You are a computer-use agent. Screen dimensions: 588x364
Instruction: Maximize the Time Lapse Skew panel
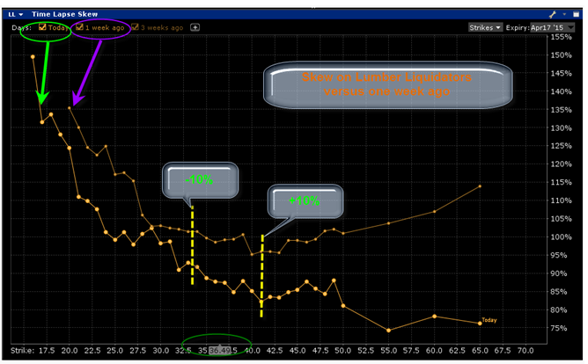pyautogui.click(x=576, y=15)
